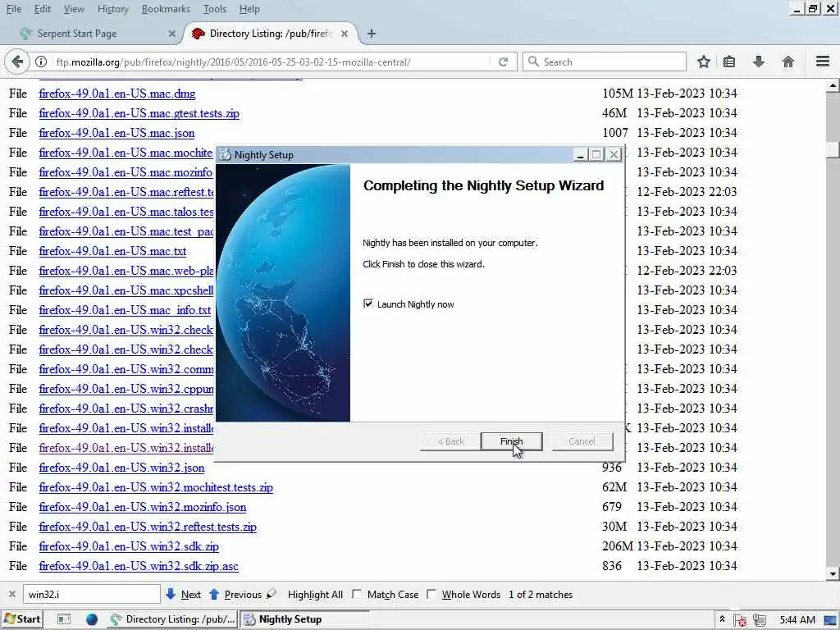Click the find bar text field
This screenshot has height=630, width=840.
[x=92, y=594]
